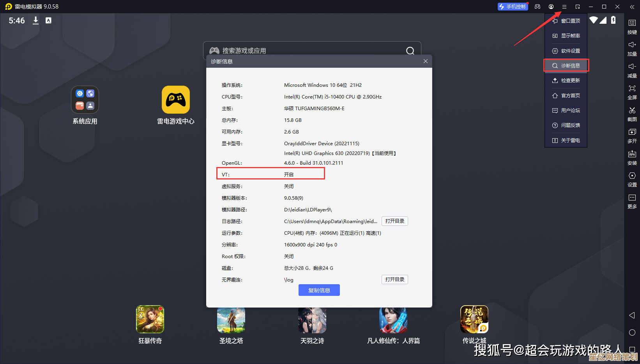Open the 多开 multi-instance manager

[x=632, y=136]
